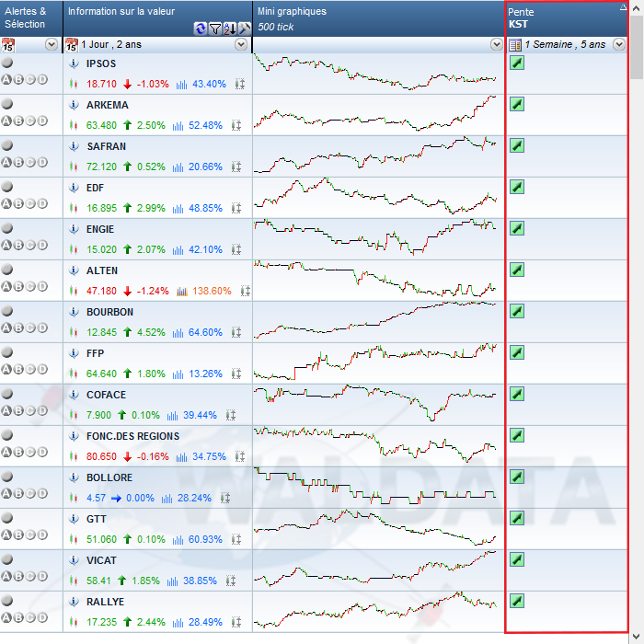Open the 1 Jour, 2 ans period dropdown
The image size is (644, 644).
(x=241, y=44)
